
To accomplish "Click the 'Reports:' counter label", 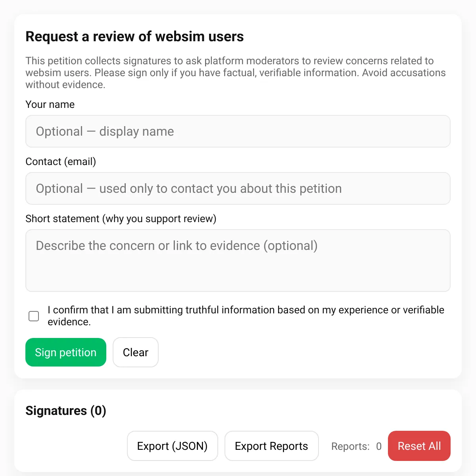I will pyautogui.click(x=351, y=446).
